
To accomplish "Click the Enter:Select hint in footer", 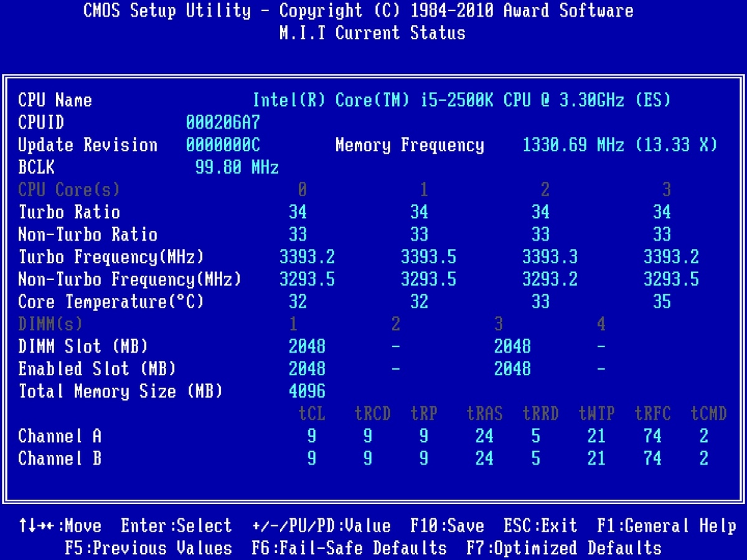I will coord(176,526).
